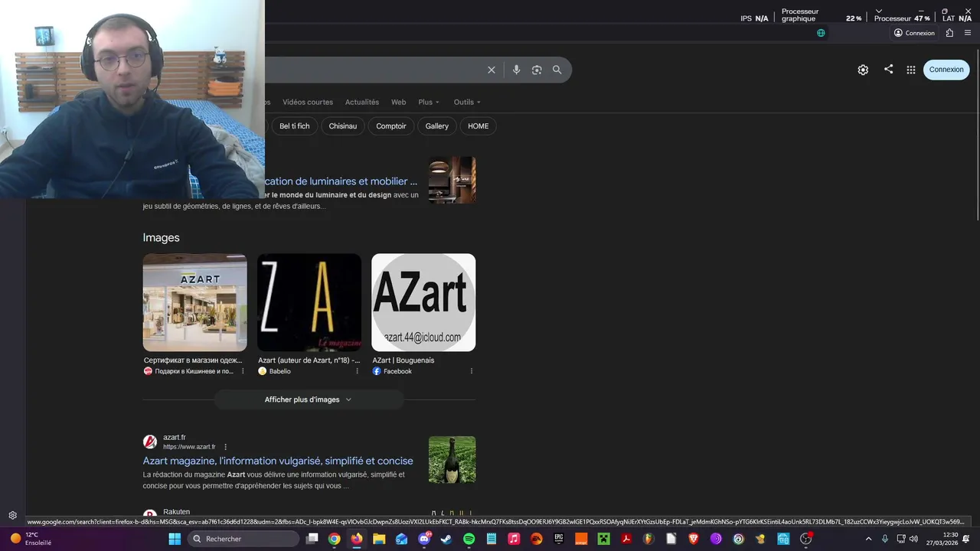Open the Firefox account Connexion button
The height and width of the screenshot is (551, 980).
pyautogui.click(x=914, y=33)
